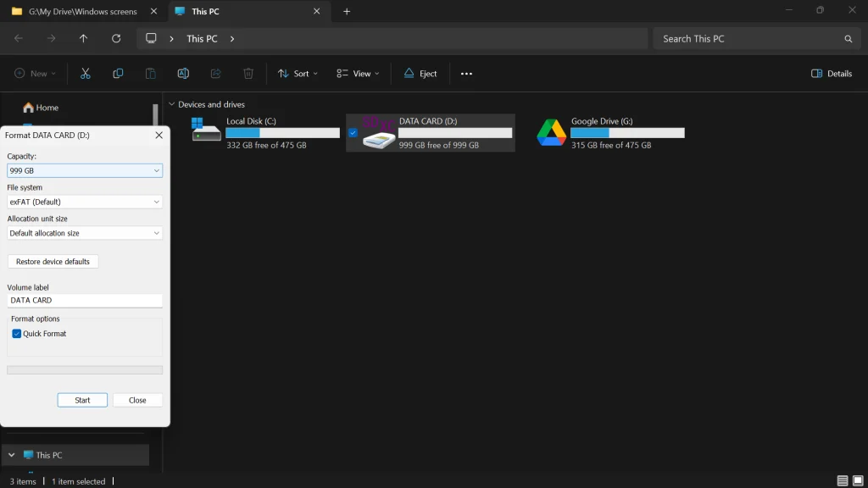Image resolution: width=868 pixels, height=488 pixels.
Task: Select the This PC tab
Action: coord(248,11)
